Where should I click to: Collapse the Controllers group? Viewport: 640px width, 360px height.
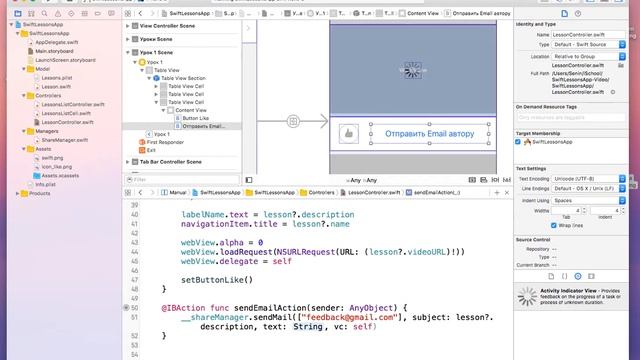[24, 96]
